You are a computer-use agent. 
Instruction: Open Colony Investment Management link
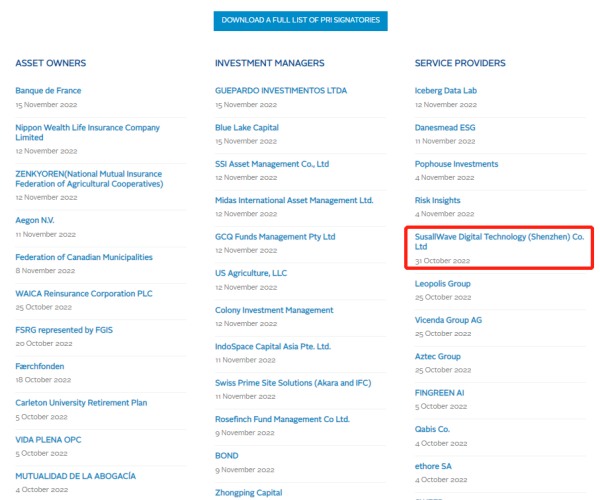pyautogui.click(x=274, y=310)
